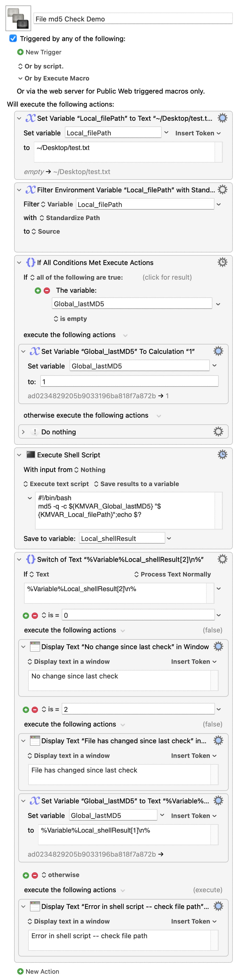Viewport: 238px width, 980px height.
Task: Open gear menu for Filter Environment Variable action
Action: tap(222, 189)
